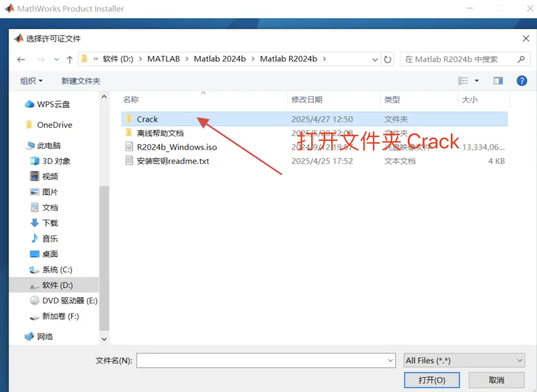Viewport: 537px width, 392px height.
Task: Click the 取消 button
Action: 496,380
